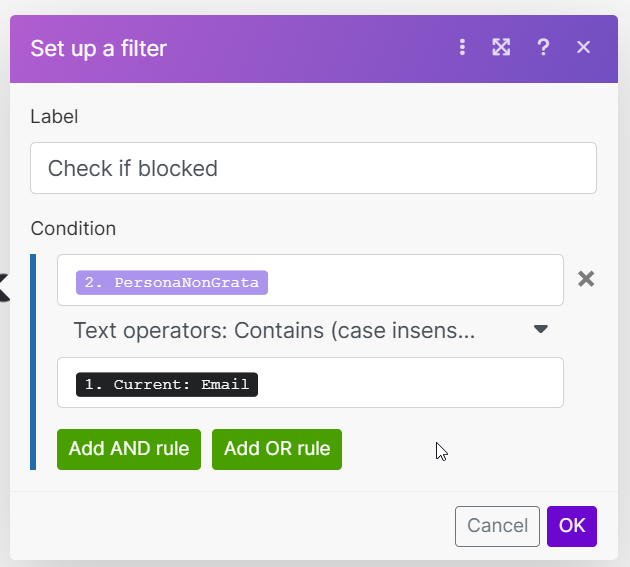The image size is (630, 567).
Task: Select the PersonaNonGrata variable pill
Action: (x=172, y=282)
